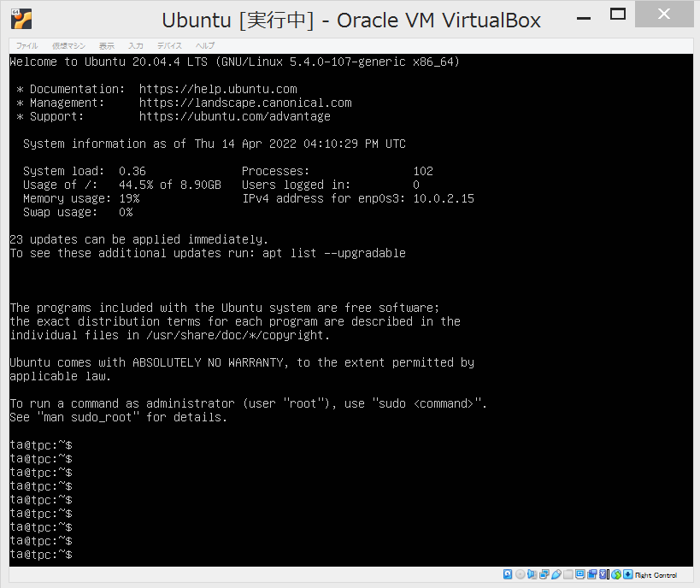Click the 'Thu 14 Apr 2022 04:10:29 PM UTC' timestamp
700x588 pixels.
[x=300, y=144]
